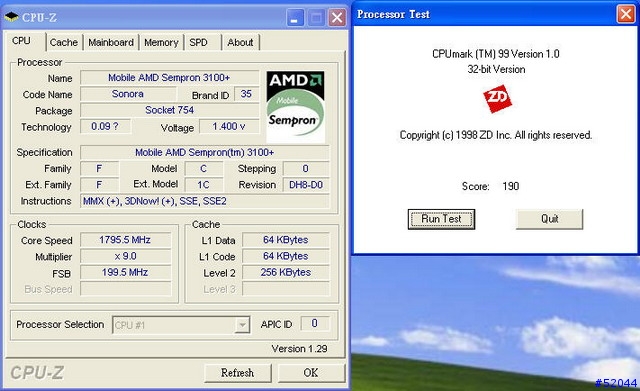Click the Brand ID value 35
Viewport: 640px width, 391px height.
(246, 94)
